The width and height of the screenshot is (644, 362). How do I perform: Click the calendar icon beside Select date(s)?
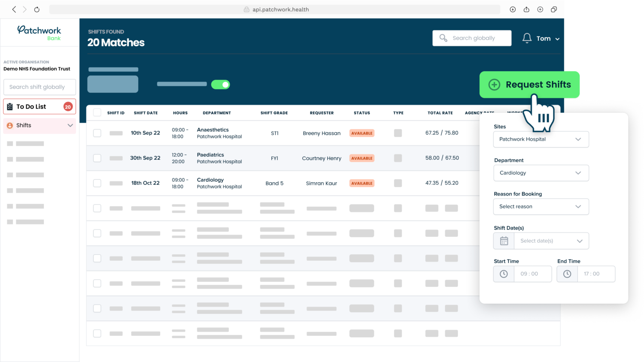pos(503,241)
